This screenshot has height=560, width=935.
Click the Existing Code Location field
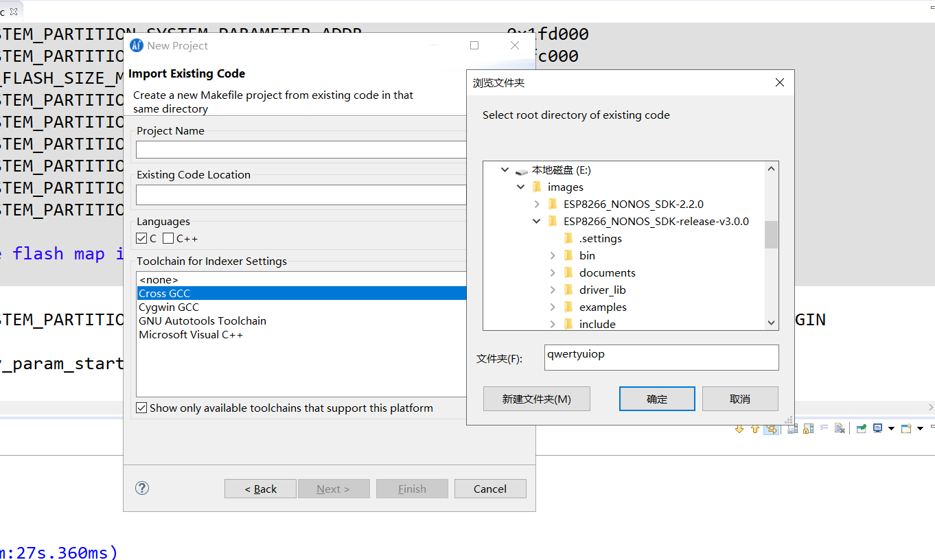click(x=301, y=195)
